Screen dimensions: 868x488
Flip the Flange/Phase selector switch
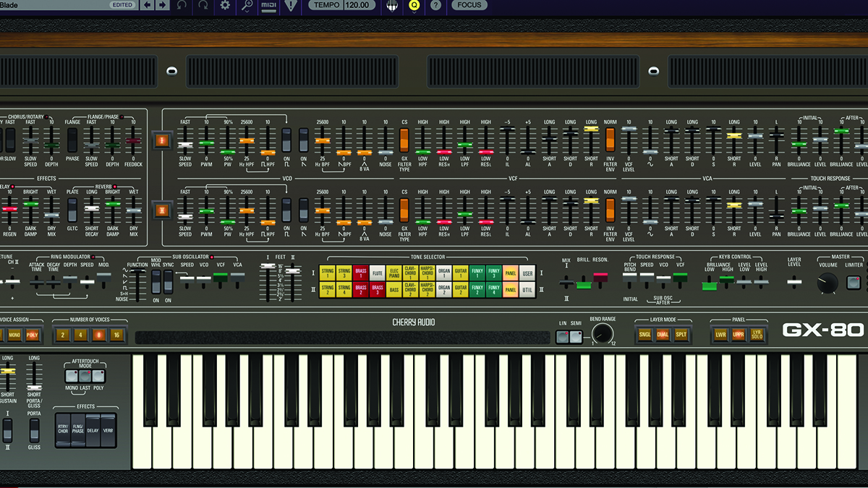72,140
